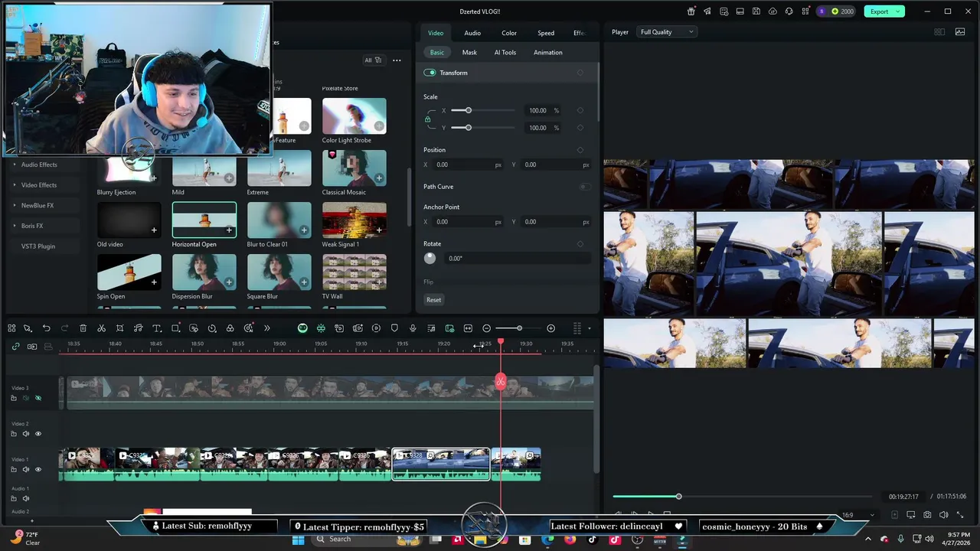
Task: Click the Reset button in Basic panel
Action: tap(434, 300)
